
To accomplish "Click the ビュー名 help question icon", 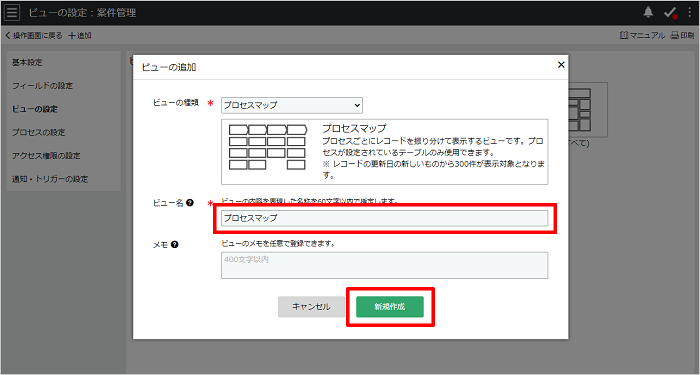I will 190,203.
